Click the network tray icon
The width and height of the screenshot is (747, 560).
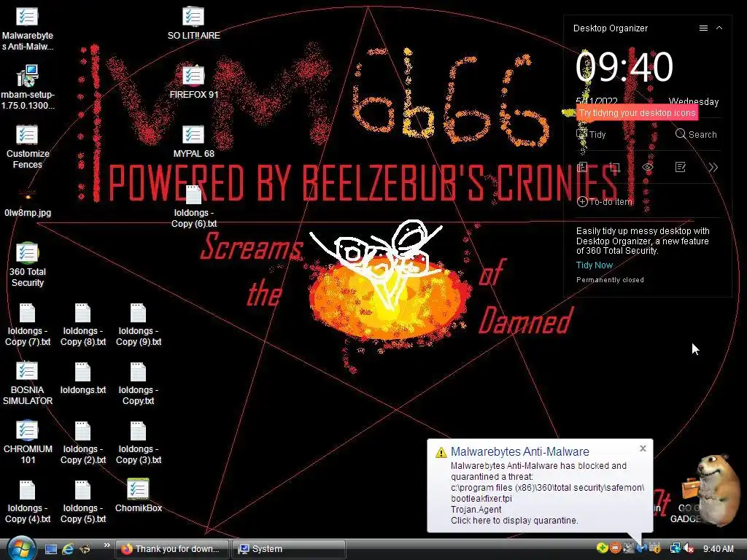pos(675,548)
